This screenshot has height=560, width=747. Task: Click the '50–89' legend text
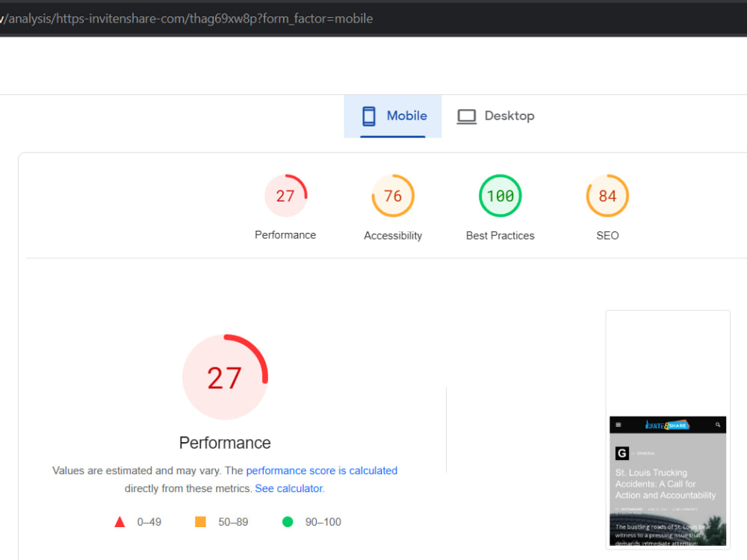(233, 522)
